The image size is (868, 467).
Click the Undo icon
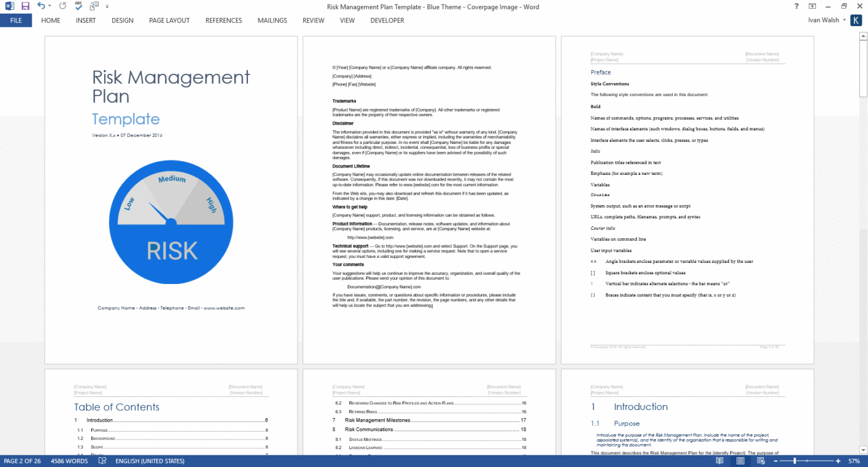coord(40,6)
